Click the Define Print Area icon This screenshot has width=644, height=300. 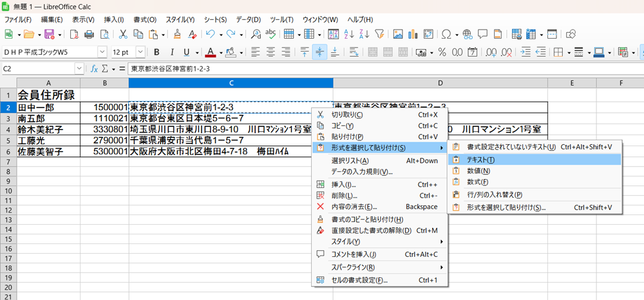pos(516,35)
